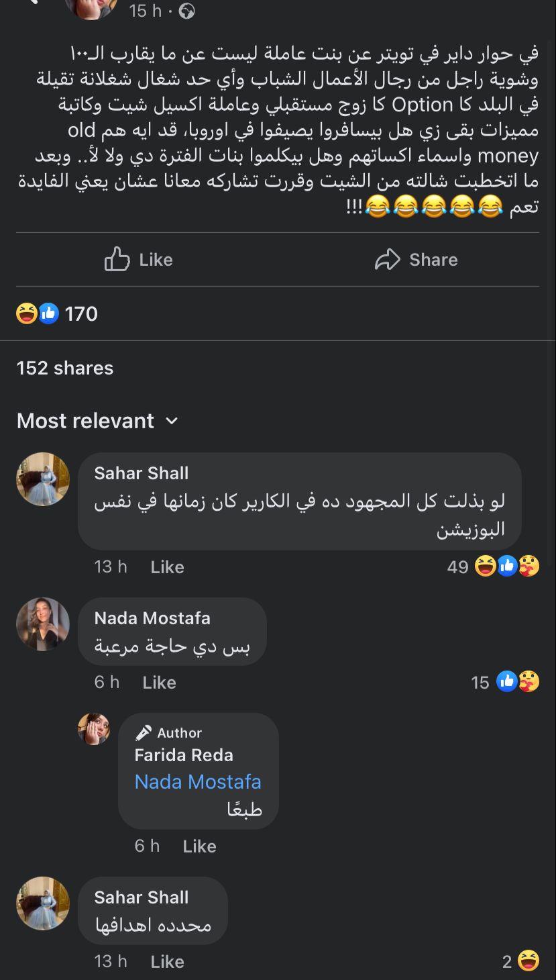Click the Share arrow icon

(387, 260)
